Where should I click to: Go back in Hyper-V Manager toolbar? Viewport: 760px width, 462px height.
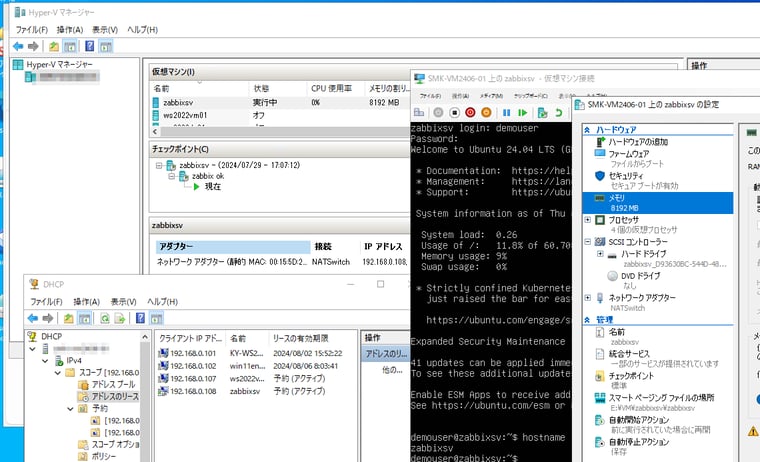click(x=18, y=47)
